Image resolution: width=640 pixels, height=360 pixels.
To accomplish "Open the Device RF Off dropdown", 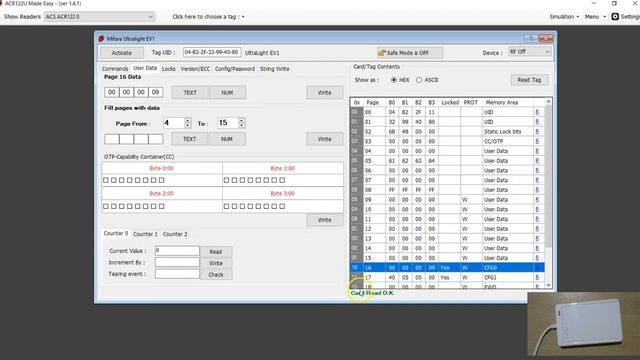I will pos(530,52).
